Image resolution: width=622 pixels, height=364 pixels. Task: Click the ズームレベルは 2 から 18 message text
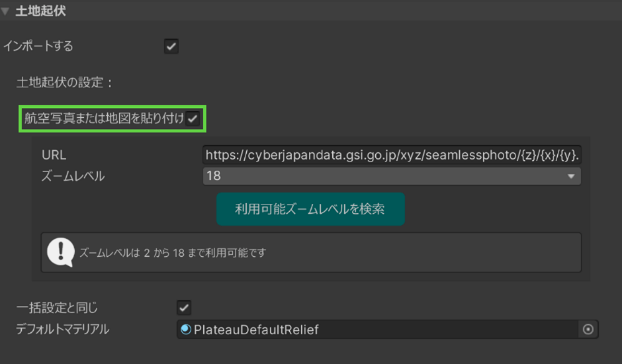(173, 252)
